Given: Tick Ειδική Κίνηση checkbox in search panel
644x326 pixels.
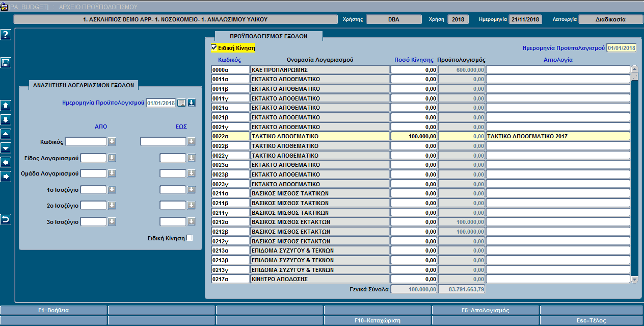Looking at the screenshot, I should (x=190, y=238).
